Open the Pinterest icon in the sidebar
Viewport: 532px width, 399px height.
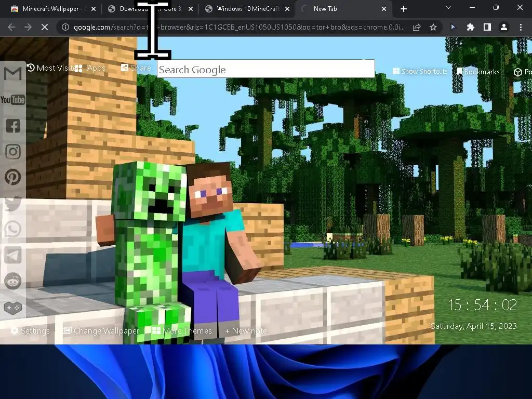click(13, 177)
